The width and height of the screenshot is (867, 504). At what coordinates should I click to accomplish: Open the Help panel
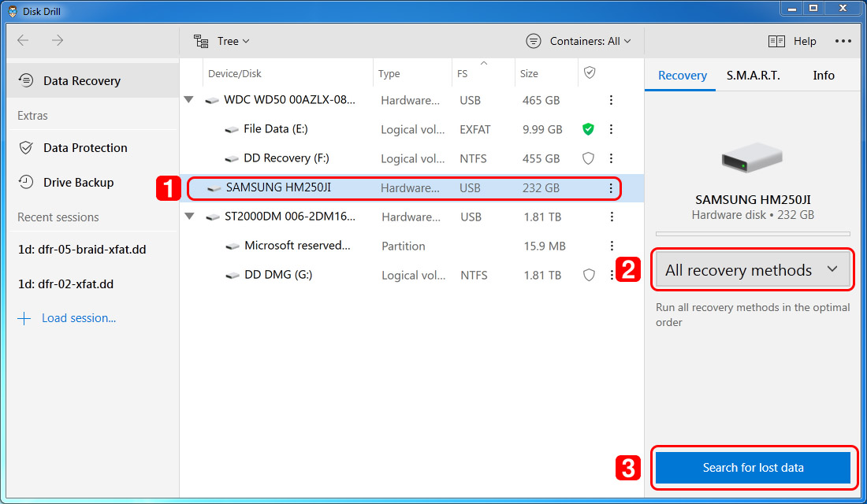tap(792, 41)
